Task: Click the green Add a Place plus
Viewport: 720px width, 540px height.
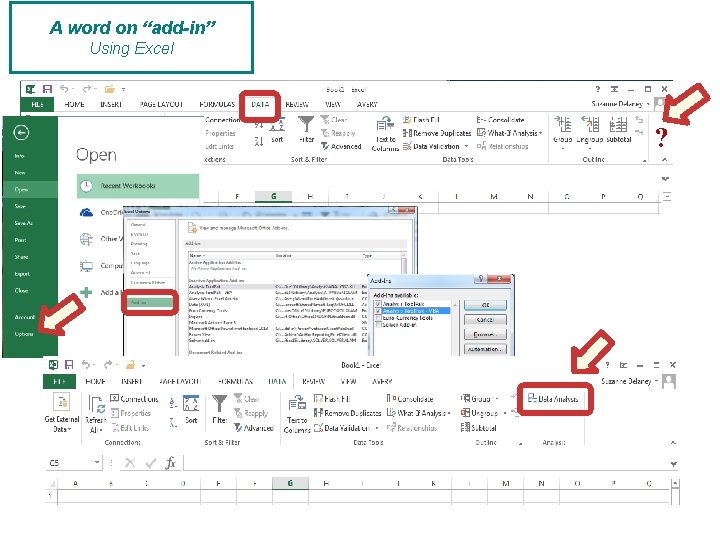Action: (x=86, y=292)
